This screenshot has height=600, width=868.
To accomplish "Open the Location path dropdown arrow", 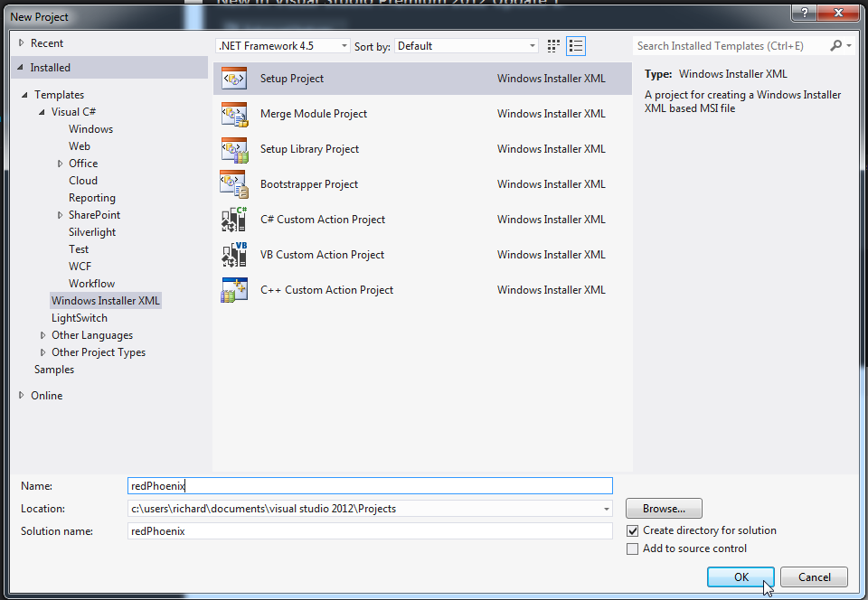I will [x=607, y=510].
